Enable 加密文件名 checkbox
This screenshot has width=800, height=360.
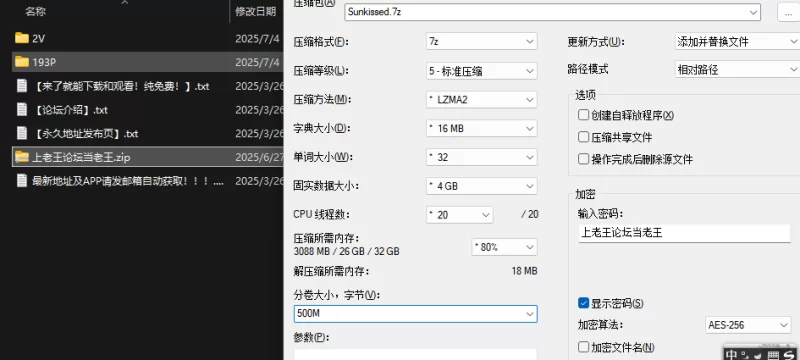click(583, 347)
